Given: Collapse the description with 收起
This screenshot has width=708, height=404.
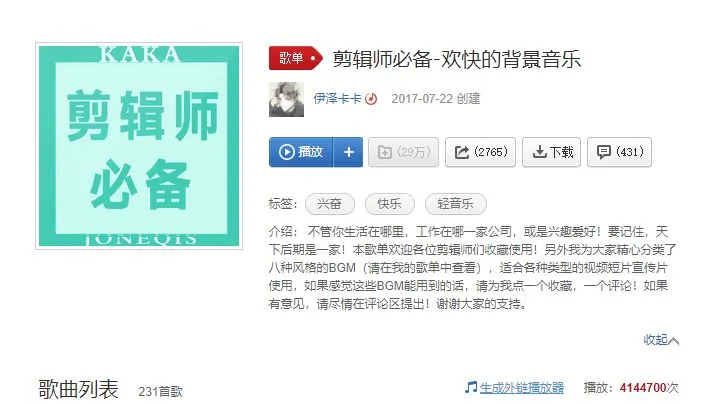Looking at the screenshot, I should pos(661,340).
